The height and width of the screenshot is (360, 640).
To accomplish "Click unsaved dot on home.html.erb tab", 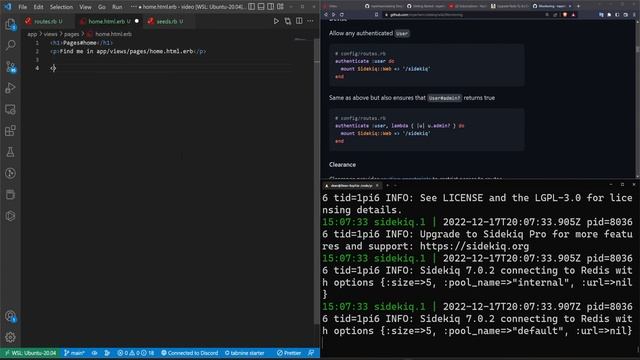I will tap(137, 21).
